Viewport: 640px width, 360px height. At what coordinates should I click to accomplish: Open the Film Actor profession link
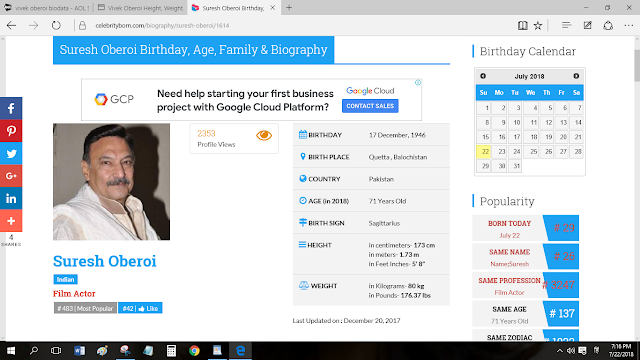click(74, 293)
